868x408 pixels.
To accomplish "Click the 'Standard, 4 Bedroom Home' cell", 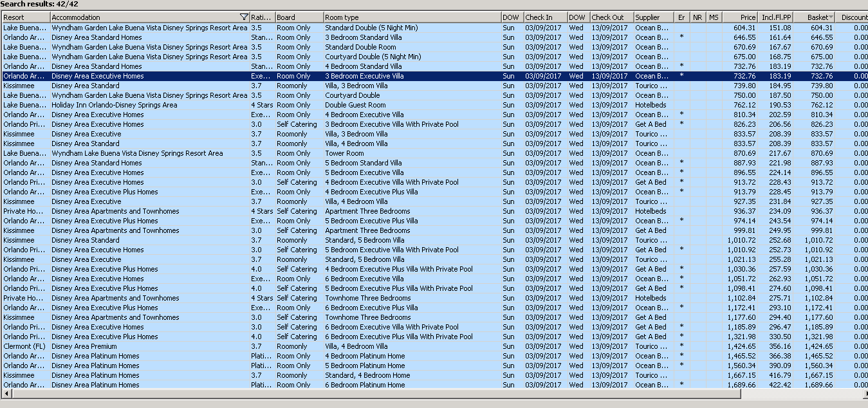I will click(x=367, y=375).
